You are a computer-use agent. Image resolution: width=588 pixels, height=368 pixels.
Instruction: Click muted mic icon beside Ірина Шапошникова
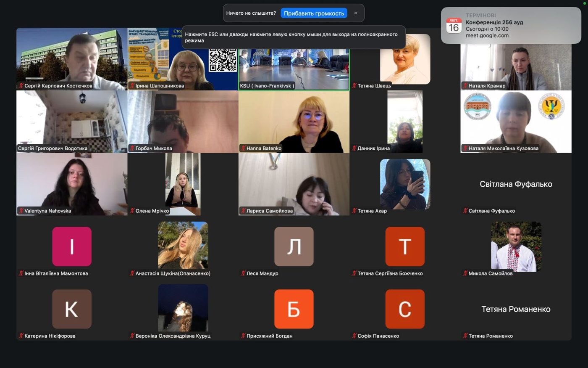tap(132, 86)
